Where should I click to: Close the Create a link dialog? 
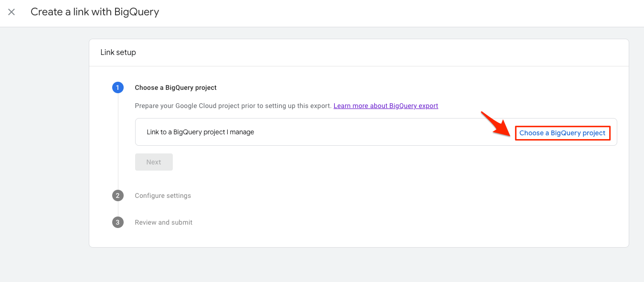tap(11, 12)
